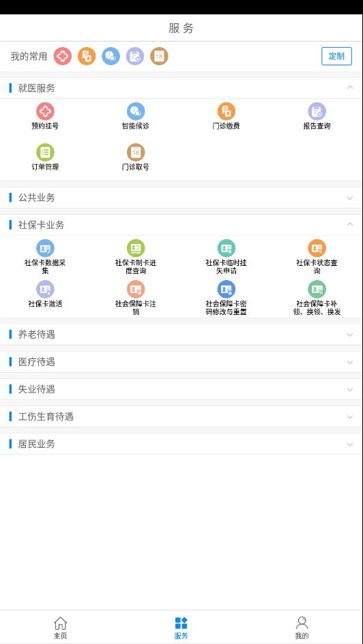Click the 服务 page title
This screenshot has height=644, width=363.
click(x=181, y=28)
